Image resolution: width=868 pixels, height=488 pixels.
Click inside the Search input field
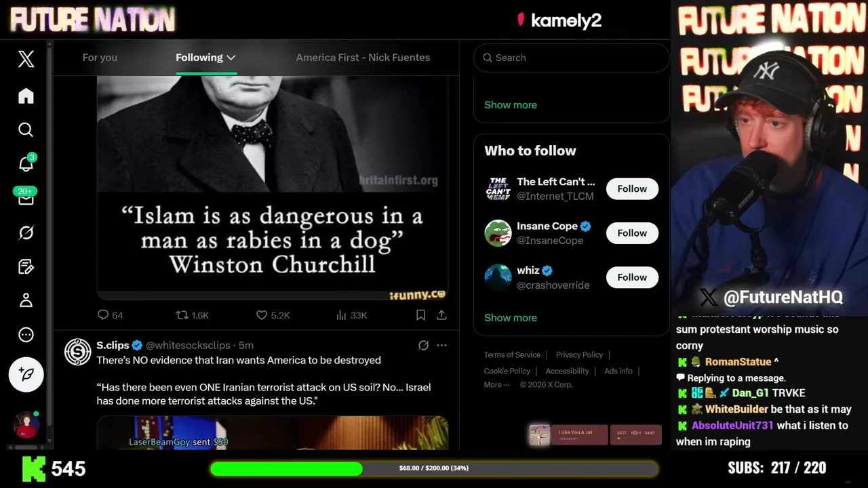point(571,58)
